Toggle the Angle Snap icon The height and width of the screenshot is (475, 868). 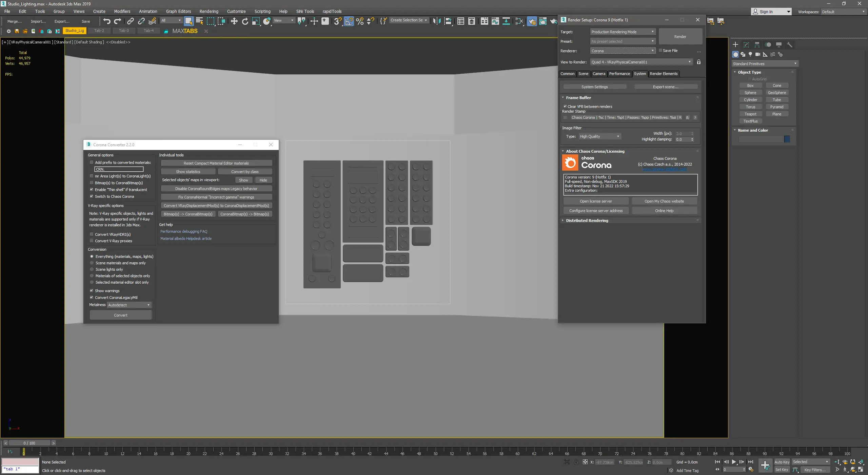349,21
